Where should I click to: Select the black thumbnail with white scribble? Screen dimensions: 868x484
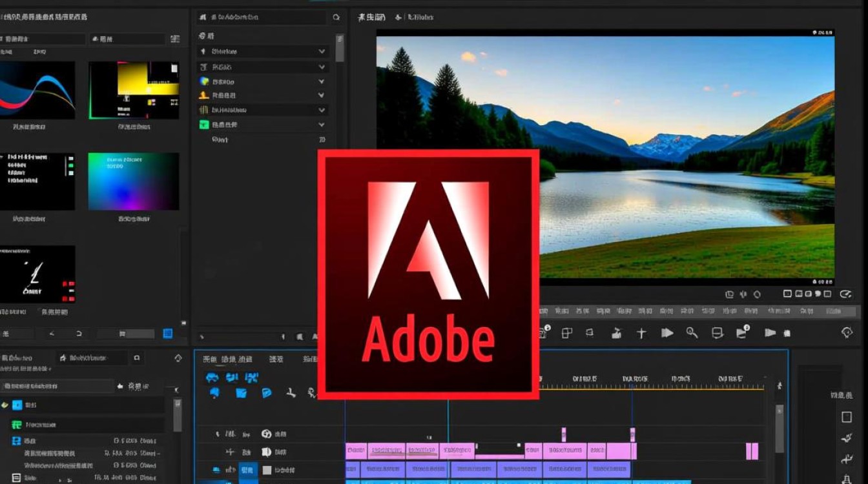37,274
